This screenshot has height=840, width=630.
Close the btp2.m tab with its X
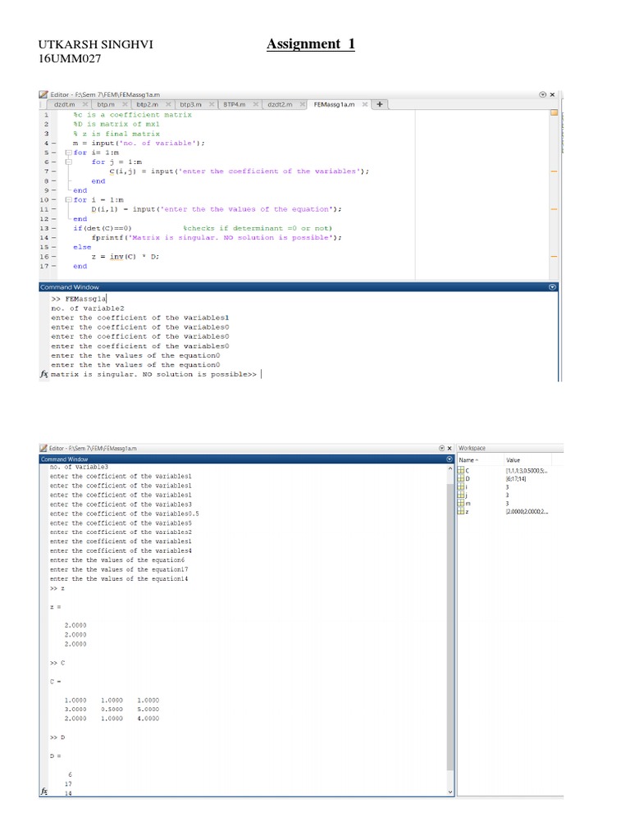168,104
